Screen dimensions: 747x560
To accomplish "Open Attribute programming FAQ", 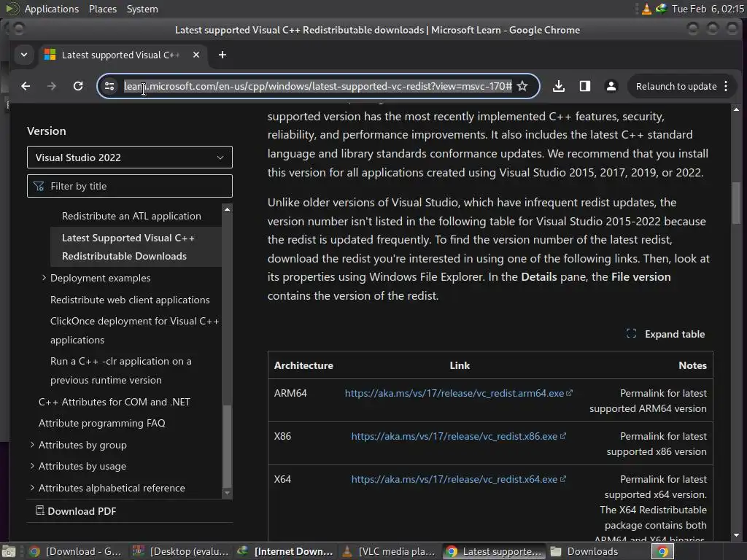I will point(102,423).
